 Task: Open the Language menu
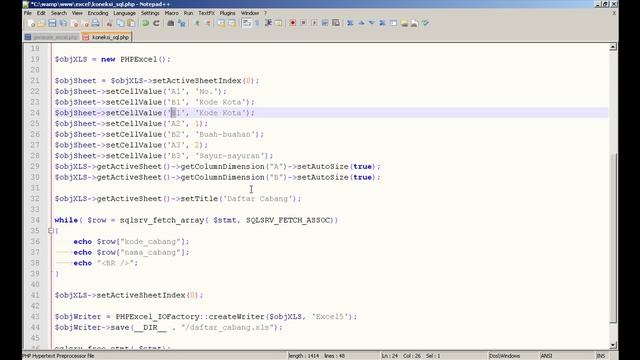tap(124, 13)
